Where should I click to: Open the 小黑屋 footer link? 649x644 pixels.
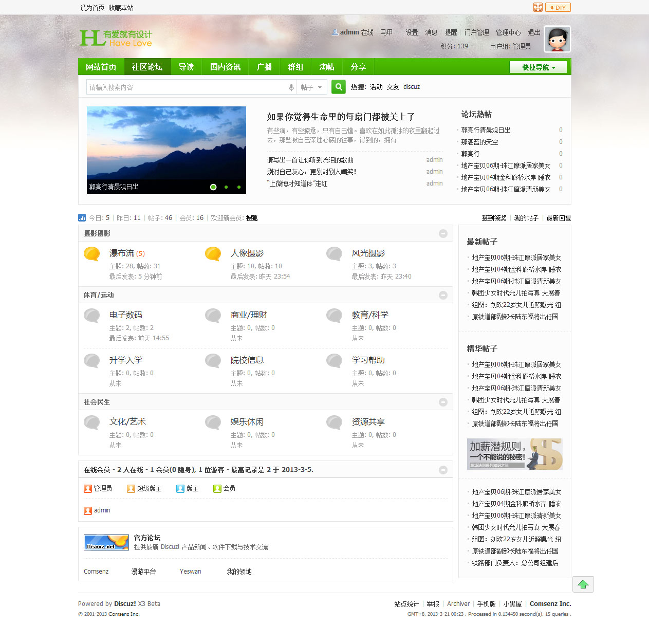pyautogui.click(x=513, y=604)
